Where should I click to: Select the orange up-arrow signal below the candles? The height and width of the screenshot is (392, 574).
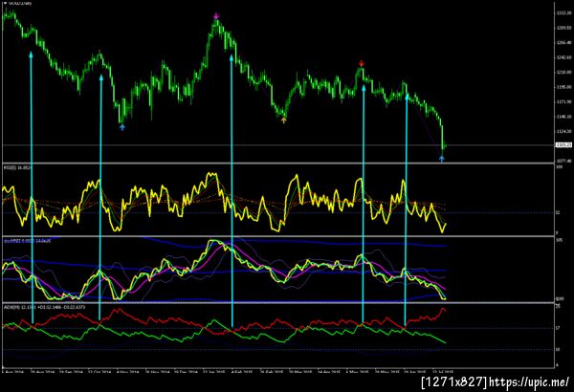[284, 120]
